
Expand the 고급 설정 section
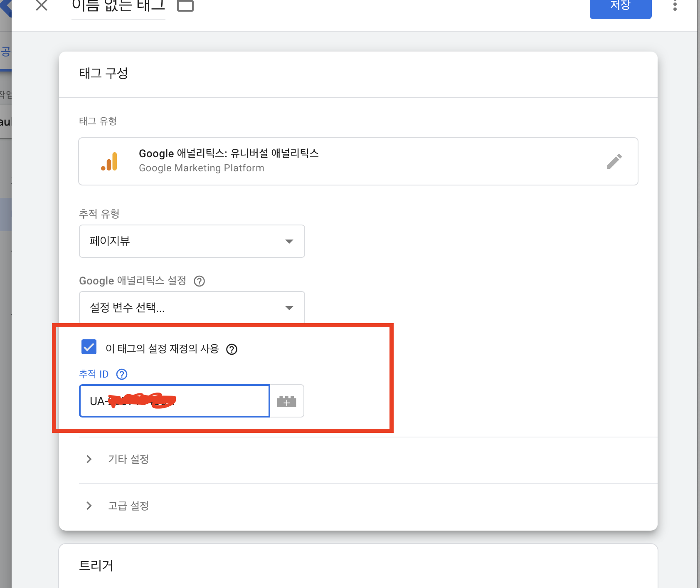pyautogui.click(x=128, y=506)
